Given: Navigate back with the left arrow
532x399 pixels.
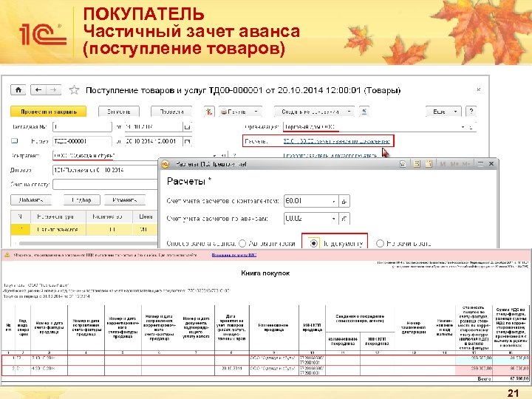Looking at the screenshot, I should [x=38, y=90].
